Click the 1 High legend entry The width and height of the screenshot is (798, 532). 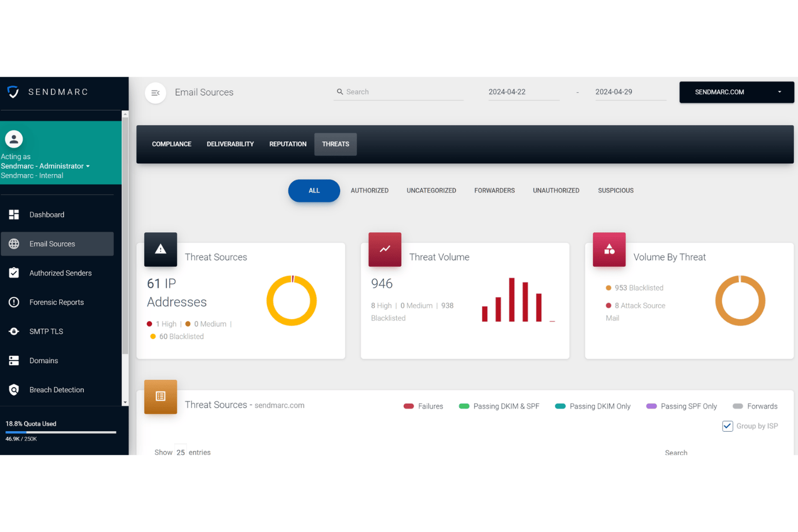coord(162,324)
